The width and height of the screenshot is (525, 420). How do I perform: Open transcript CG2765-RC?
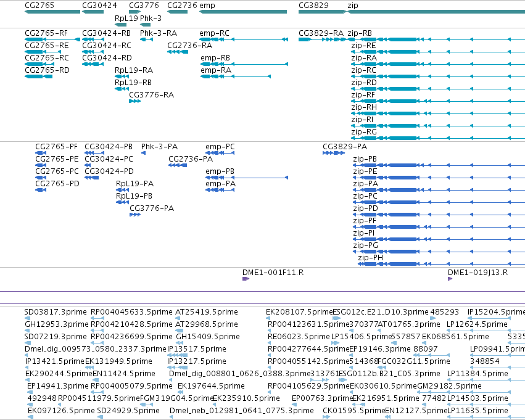(x=47, y=58)
